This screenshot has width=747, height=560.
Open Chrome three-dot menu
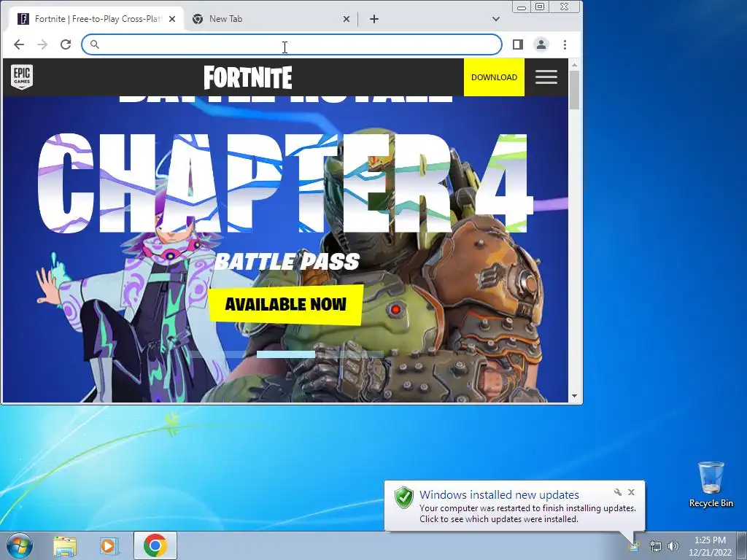(565, 44)
